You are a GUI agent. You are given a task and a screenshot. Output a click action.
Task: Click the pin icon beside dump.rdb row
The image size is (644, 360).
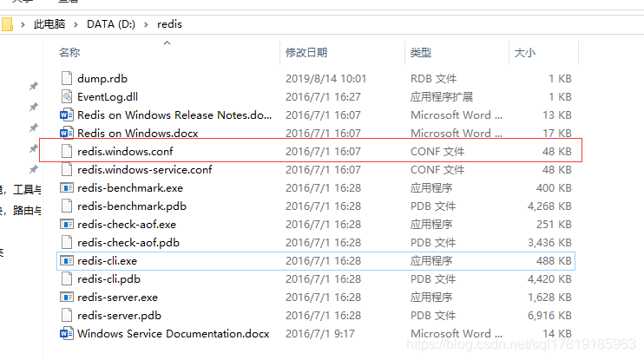33,86
